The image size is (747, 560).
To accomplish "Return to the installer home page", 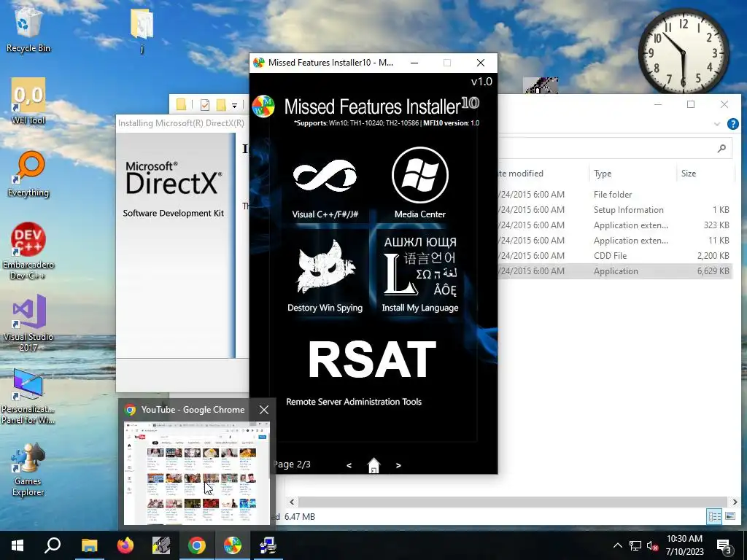I will [x=374, y=465].
